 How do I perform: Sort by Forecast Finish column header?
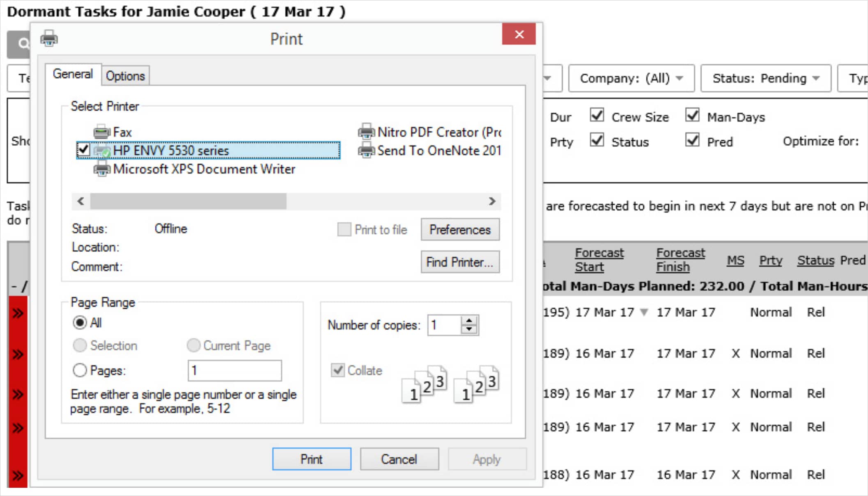tap(680, 260)
